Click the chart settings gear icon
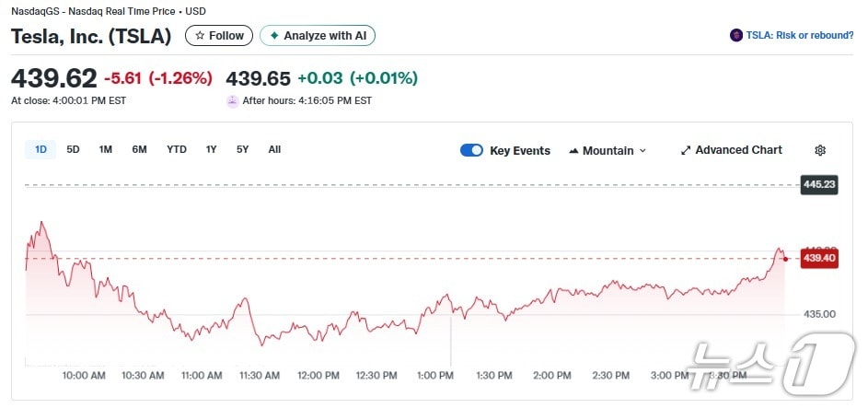Viewport: 868px width, 408px height. click(x=820, y=150)
